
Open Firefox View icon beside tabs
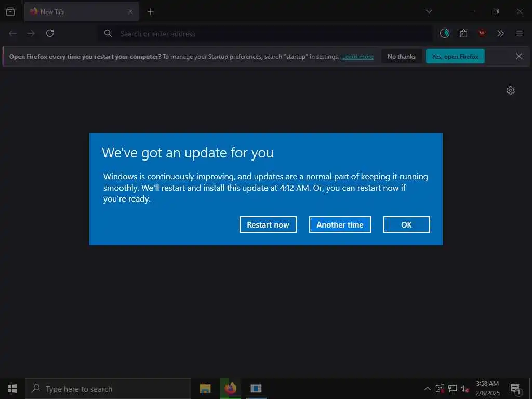tap(10, 11)
